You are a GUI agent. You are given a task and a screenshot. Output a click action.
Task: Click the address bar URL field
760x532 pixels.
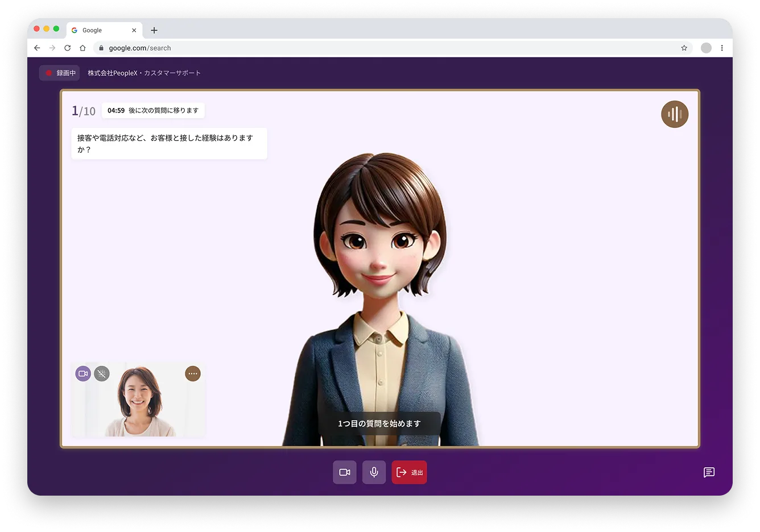tap(393, 48)
